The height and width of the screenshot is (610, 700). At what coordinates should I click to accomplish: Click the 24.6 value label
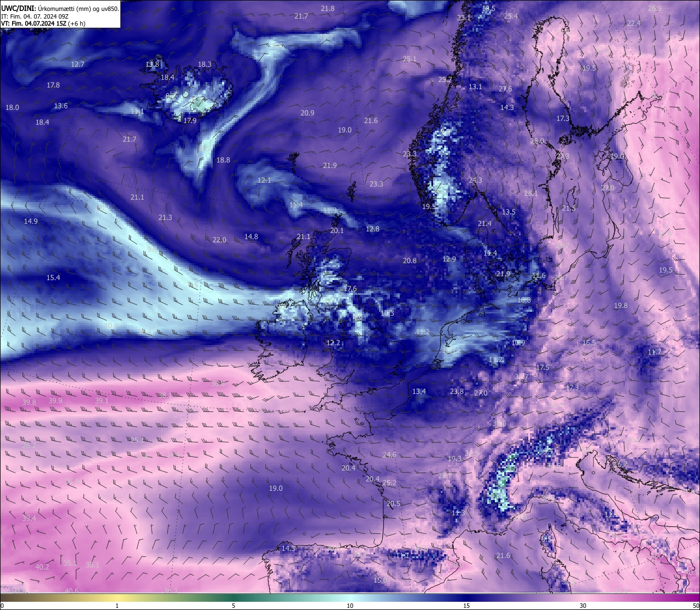(x=389, y=455)
